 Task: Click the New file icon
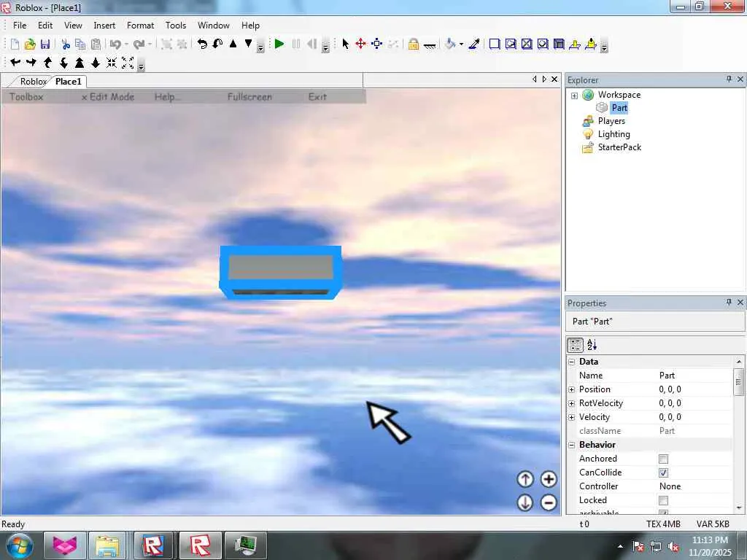15,44
